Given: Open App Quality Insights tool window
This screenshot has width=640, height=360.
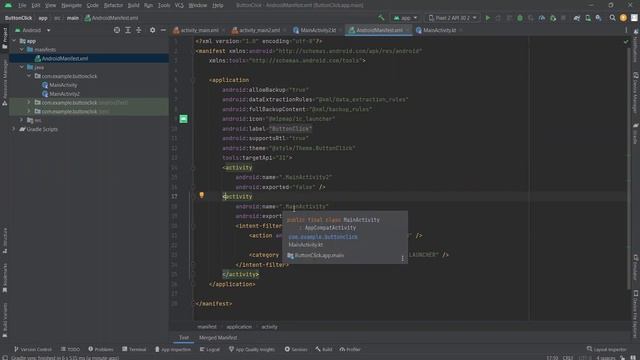Looking at the screenshot, I should click(x=252, y=349).
